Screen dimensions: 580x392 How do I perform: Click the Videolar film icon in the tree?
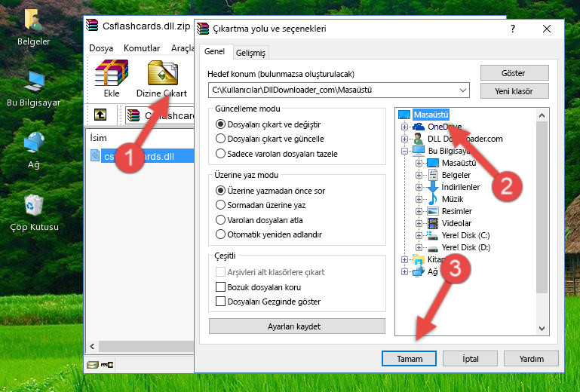click(432, 223)
